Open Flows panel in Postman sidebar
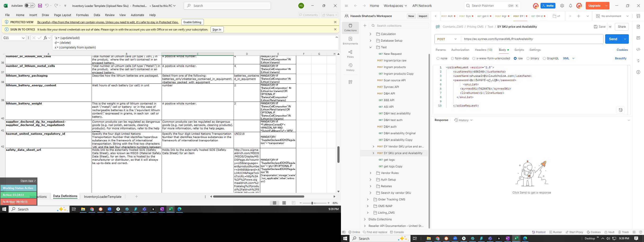This screenshot has height=242, width=644. [350, 54]
